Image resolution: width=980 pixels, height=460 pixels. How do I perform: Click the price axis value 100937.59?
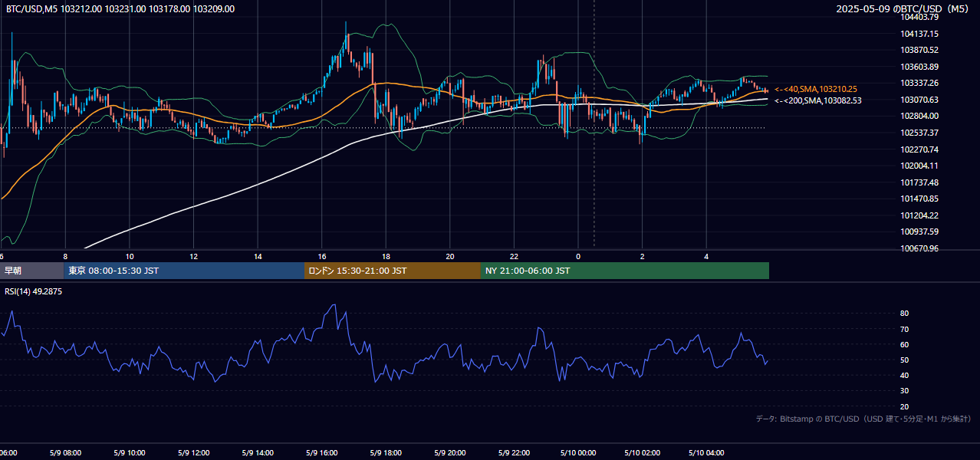coord(921,232)
